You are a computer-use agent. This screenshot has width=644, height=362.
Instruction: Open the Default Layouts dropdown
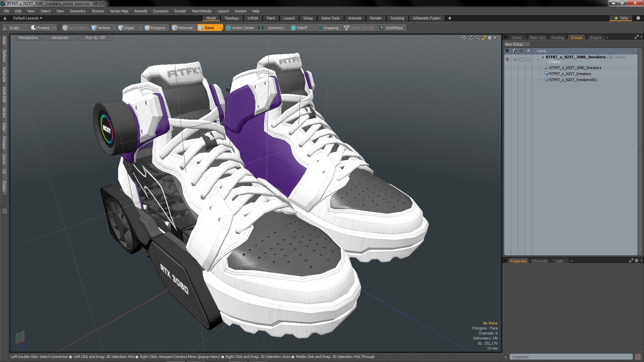coord(28,18)
